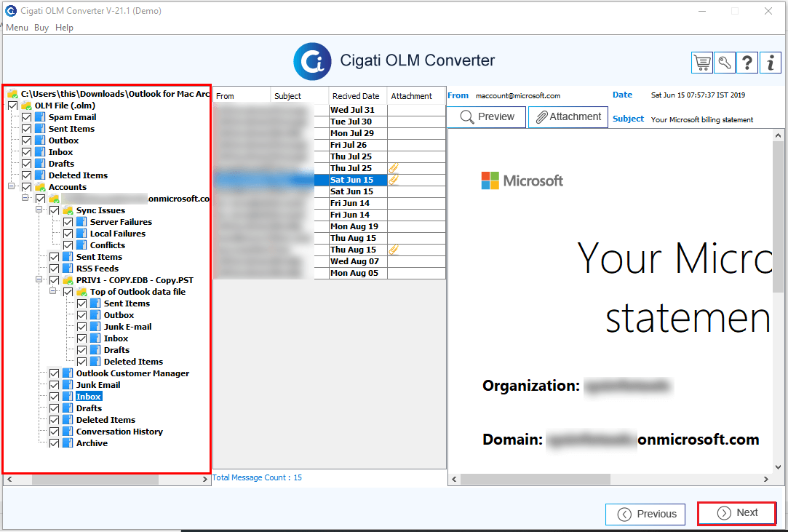Switch to the Attachment tab
788x532 pixels.
[x=568, y=116]
